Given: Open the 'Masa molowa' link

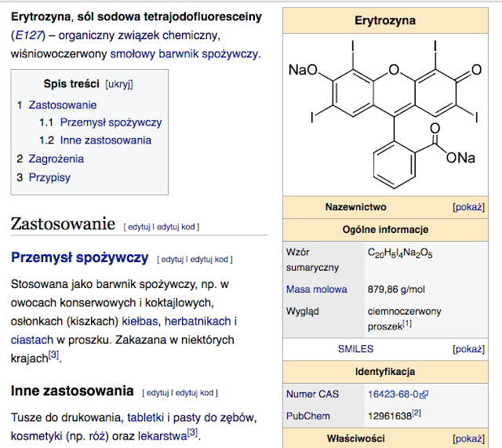Looking at the screenshot, I should tap(316, 290).
